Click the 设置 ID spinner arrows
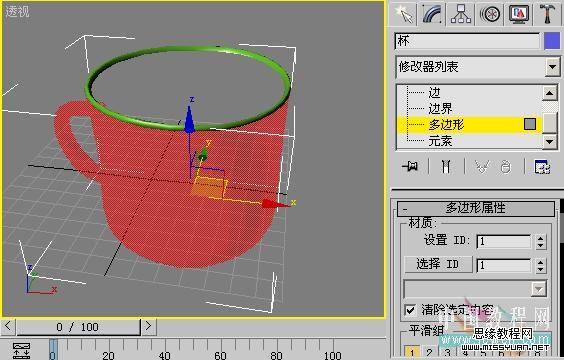The image size is (564, 360). pos(540,241)
